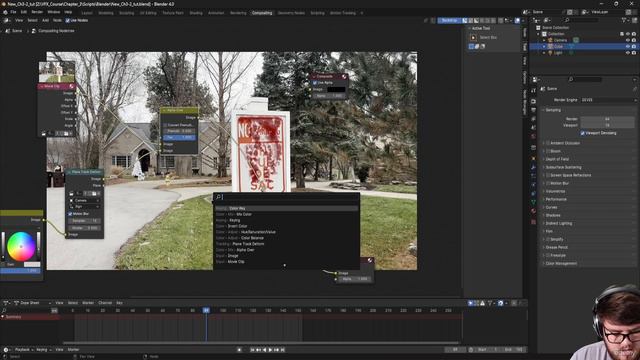640x360 pixels.
Task: Choose Movie Clip search result
Action: [286, 262]
